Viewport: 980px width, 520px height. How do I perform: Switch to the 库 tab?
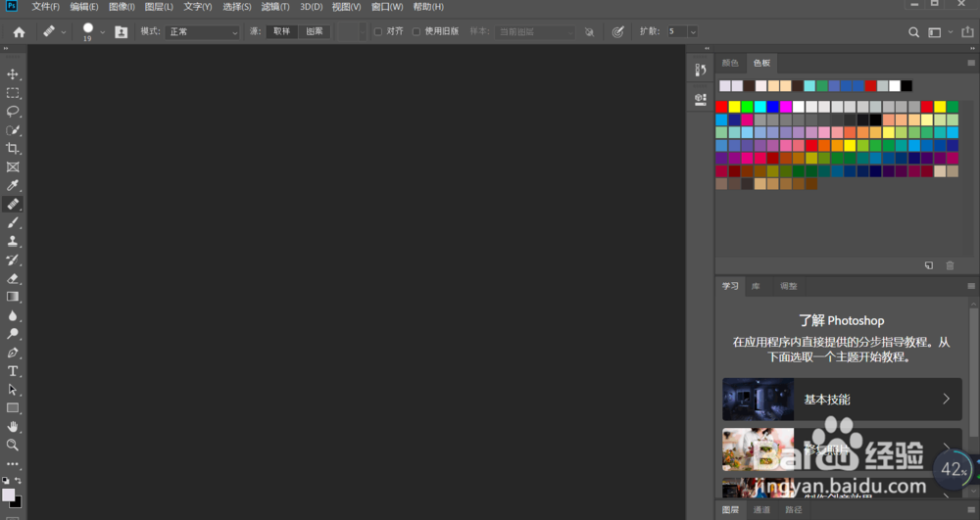(x=756, y=286)
